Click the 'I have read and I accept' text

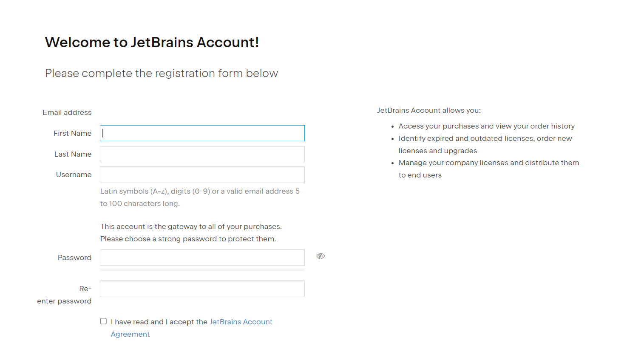[x=159, y=322]
